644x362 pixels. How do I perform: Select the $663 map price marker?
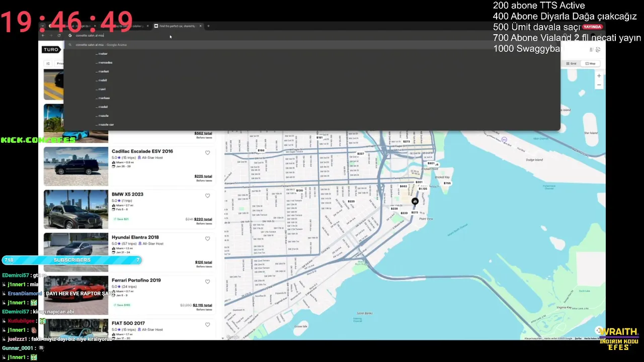(403, 187)
